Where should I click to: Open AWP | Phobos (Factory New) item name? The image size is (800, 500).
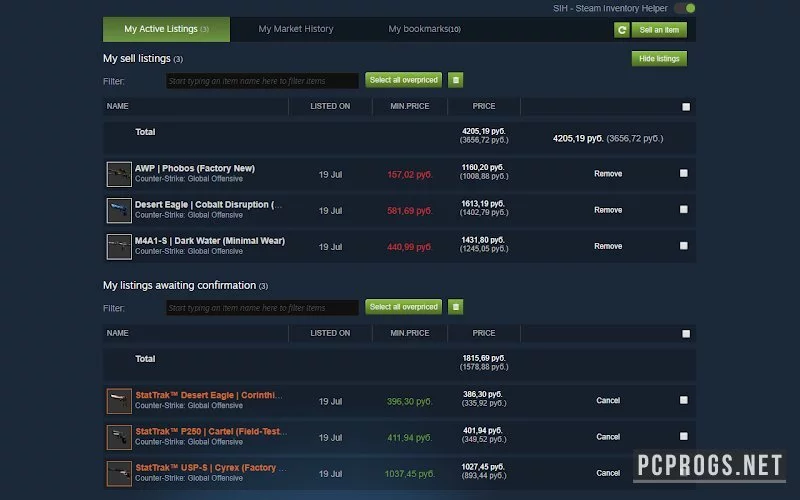pos(195,168)
